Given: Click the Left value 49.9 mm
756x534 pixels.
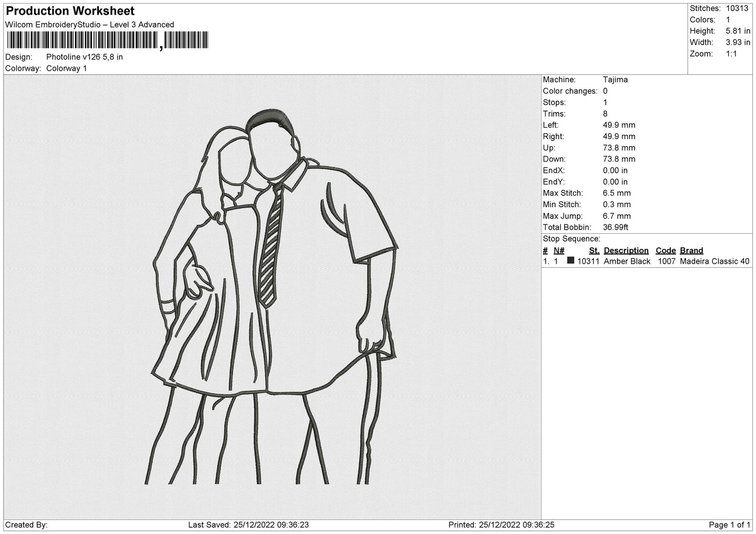Looking at the screenshot, I should tap(619, 125).
